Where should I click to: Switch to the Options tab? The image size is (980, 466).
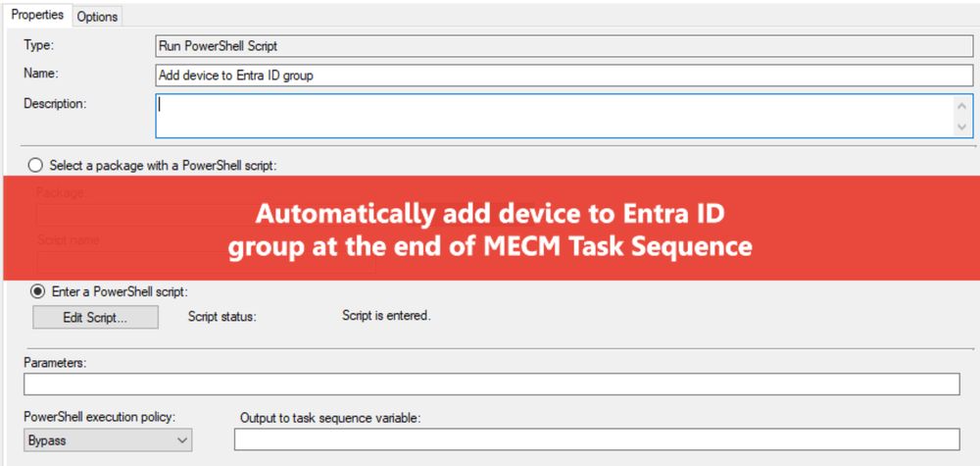(97, 17)
